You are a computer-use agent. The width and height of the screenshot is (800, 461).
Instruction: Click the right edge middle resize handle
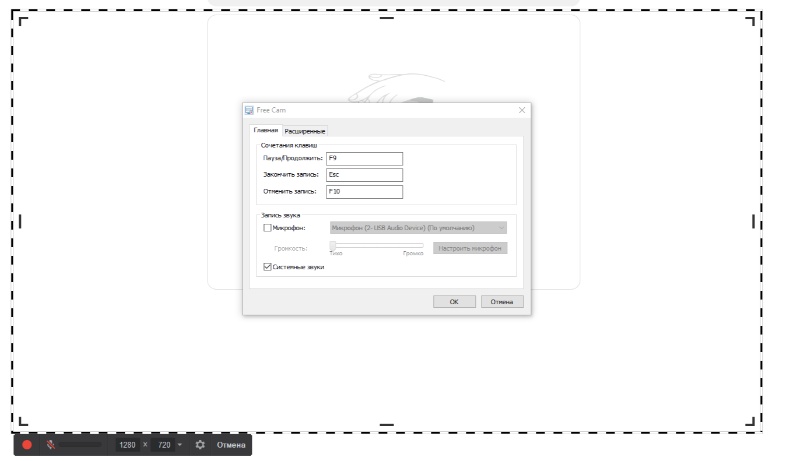(x=754, y=221)
